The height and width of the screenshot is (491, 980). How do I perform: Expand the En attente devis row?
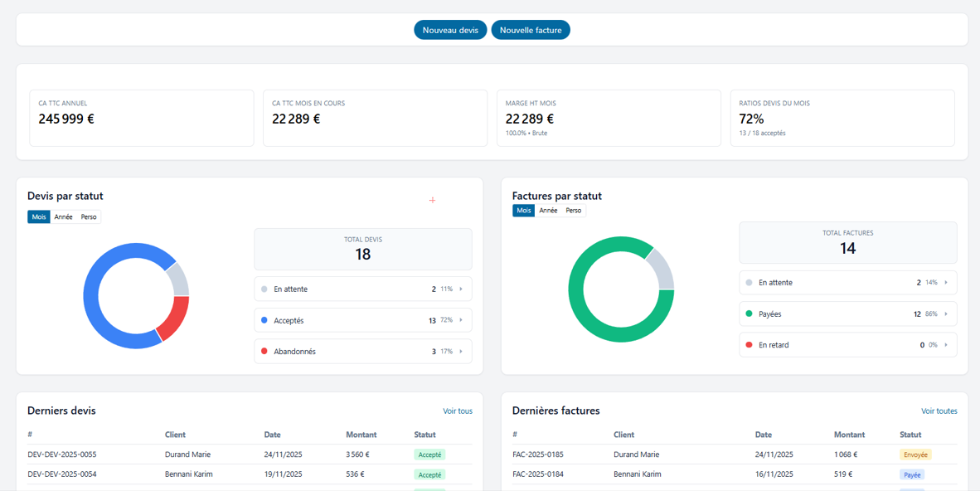[463, 289]
